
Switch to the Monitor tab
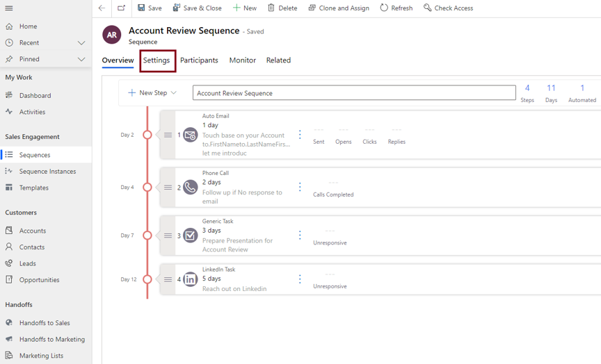(x=242, y=60)
